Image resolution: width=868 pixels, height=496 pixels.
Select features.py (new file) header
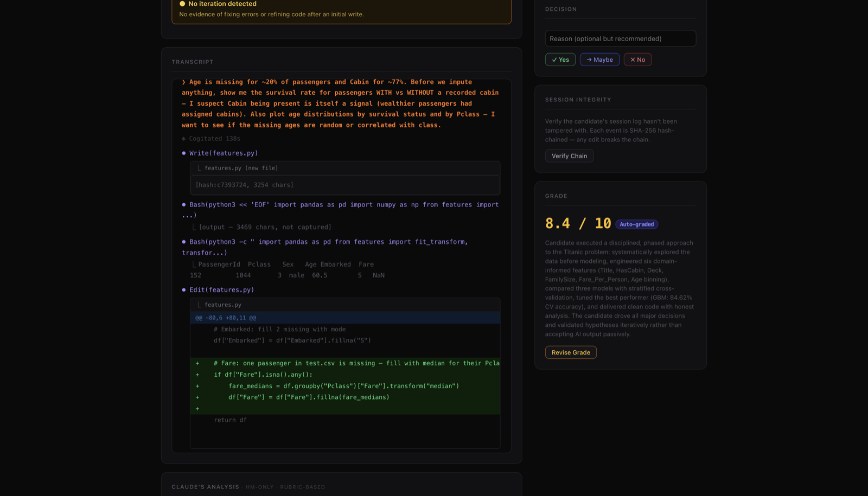(345, 168)
